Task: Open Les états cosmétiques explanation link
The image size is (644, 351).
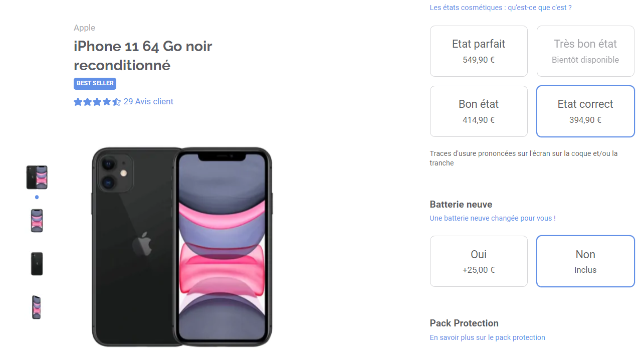Action: pos(501,8)
